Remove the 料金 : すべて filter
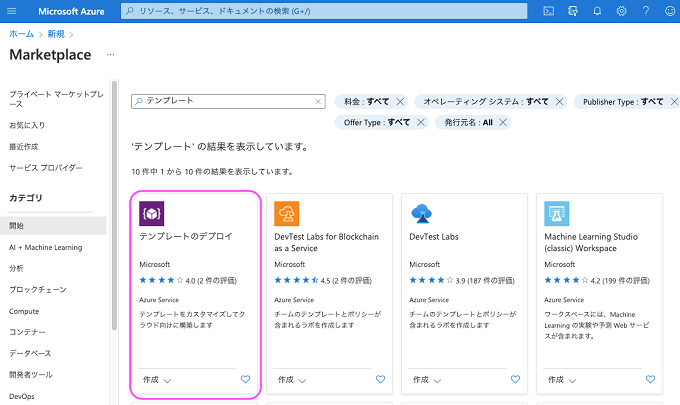The height and width of the screenshot is (405, 680). [400, 101]
